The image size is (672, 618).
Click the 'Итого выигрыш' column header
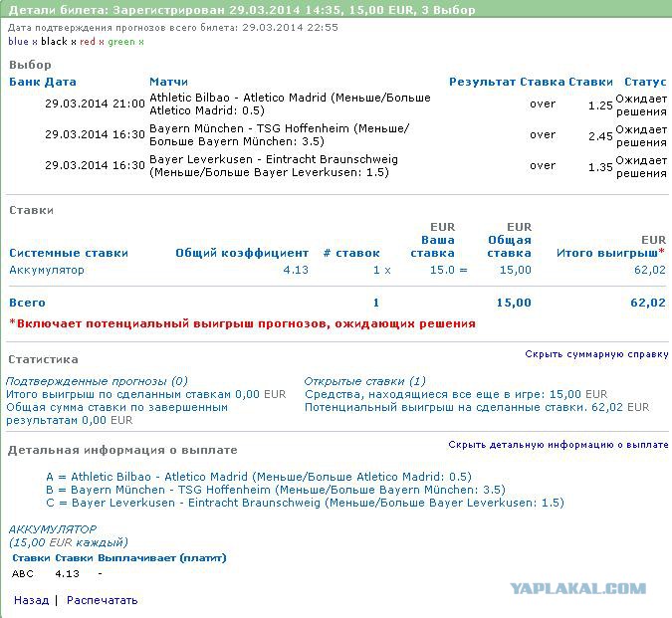(x=607, y=253)
